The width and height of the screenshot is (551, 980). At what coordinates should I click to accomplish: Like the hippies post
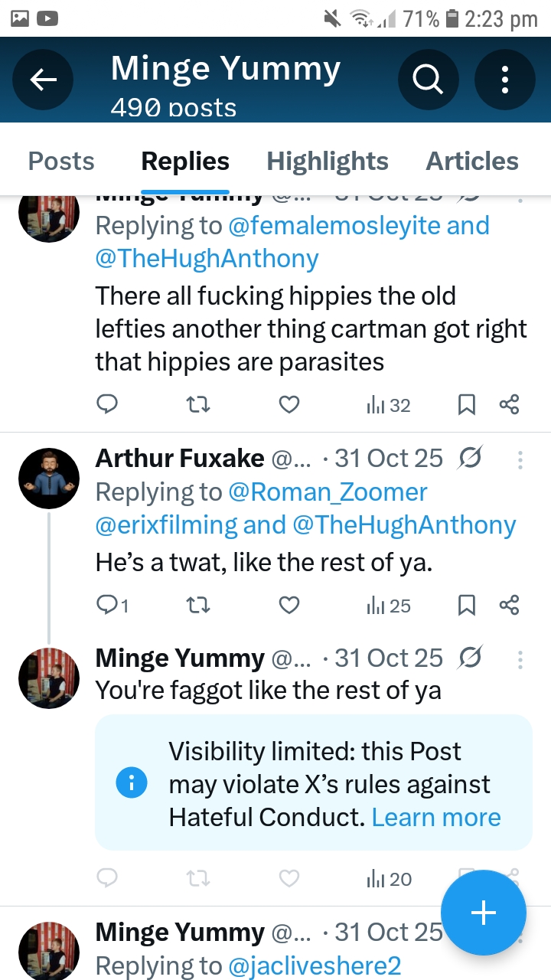(x=289, y=404)
